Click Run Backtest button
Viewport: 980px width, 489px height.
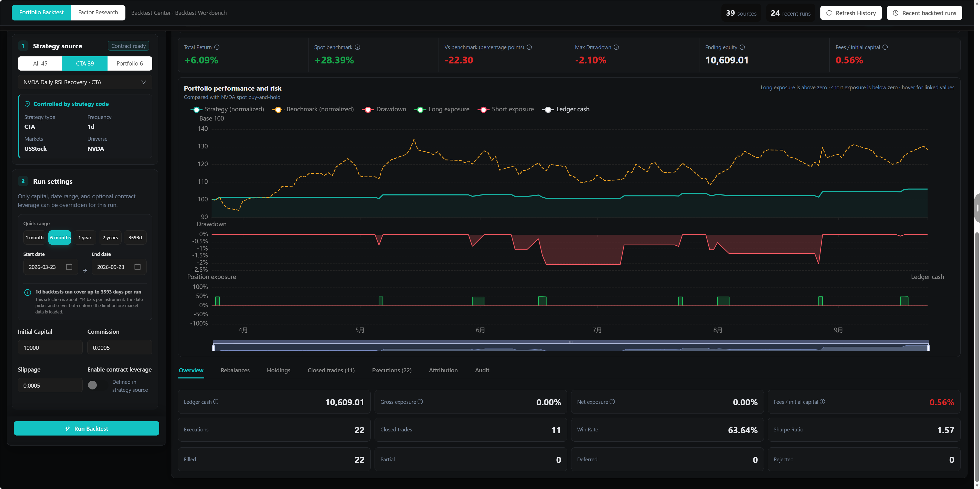point(86,428)
